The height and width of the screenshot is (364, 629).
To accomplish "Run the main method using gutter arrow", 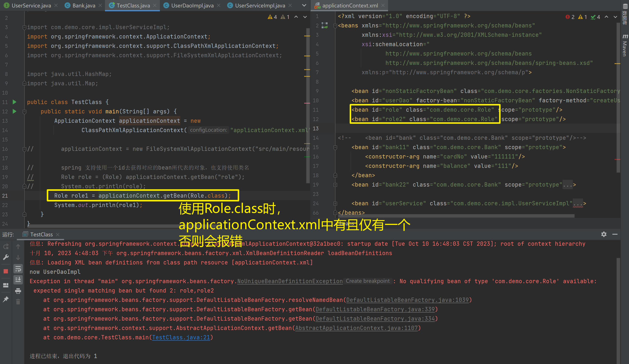I will (14, 111).
